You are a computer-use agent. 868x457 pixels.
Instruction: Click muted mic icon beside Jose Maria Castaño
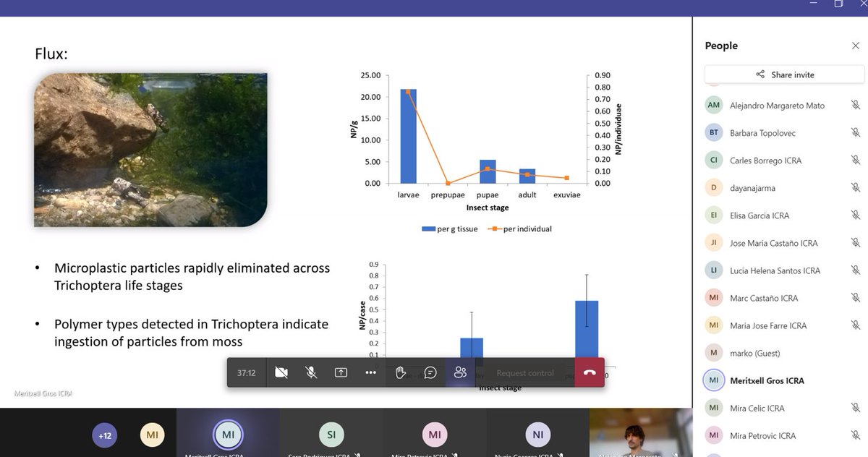click(x=855, y=242)
